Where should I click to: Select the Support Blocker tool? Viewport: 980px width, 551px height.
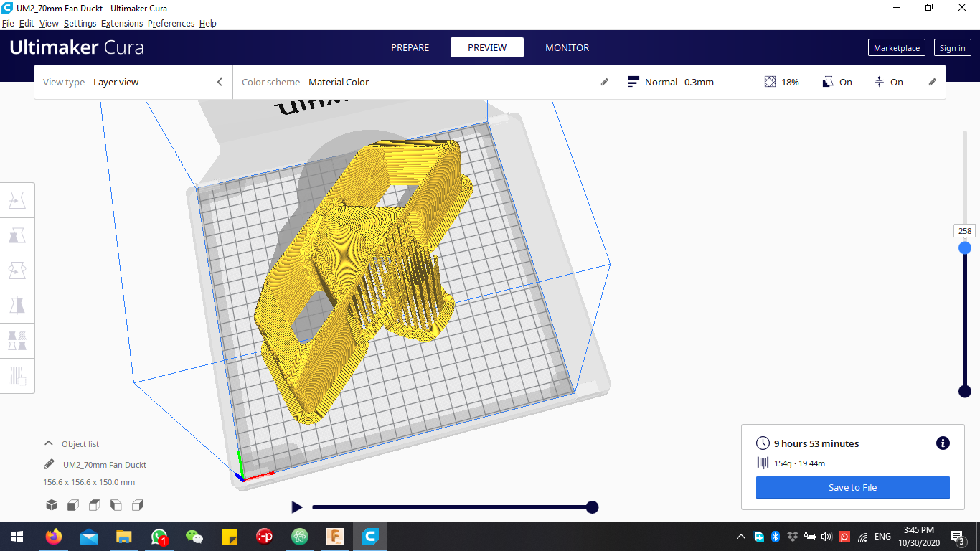(17, 376)
